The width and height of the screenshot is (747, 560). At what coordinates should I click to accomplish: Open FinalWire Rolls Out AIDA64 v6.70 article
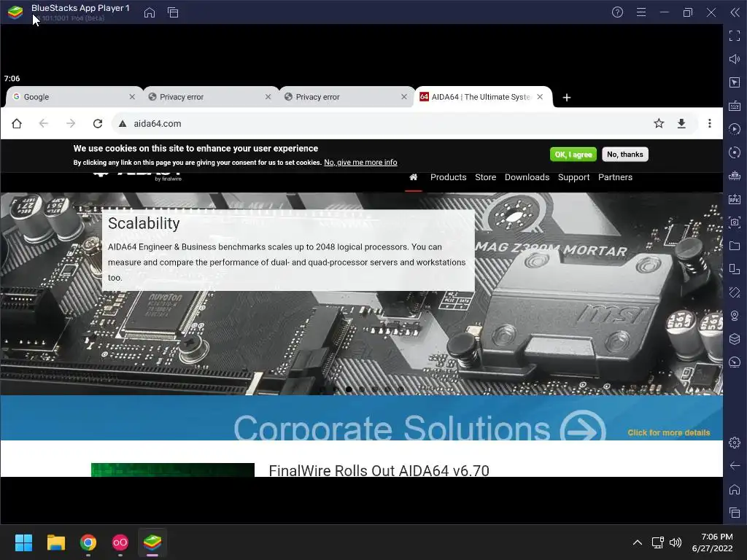pyautogui.click(x=379, y=470)
